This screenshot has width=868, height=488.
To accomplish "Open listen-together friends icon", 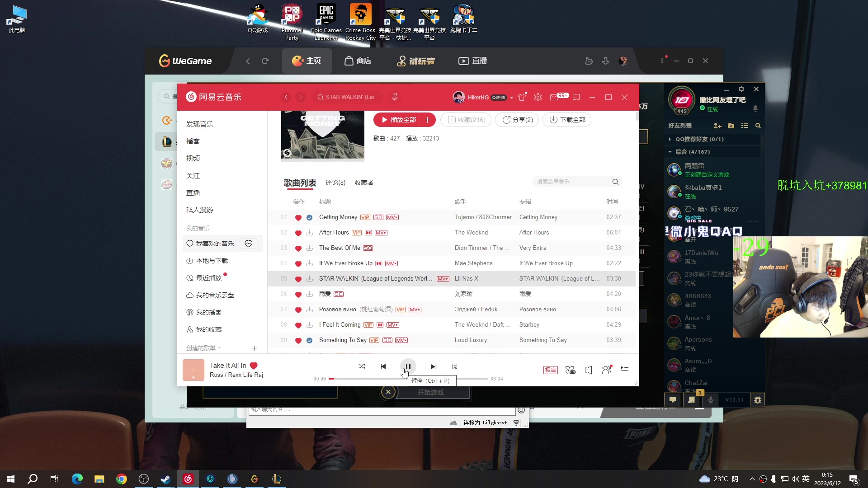I will click(x=607, y=370).
